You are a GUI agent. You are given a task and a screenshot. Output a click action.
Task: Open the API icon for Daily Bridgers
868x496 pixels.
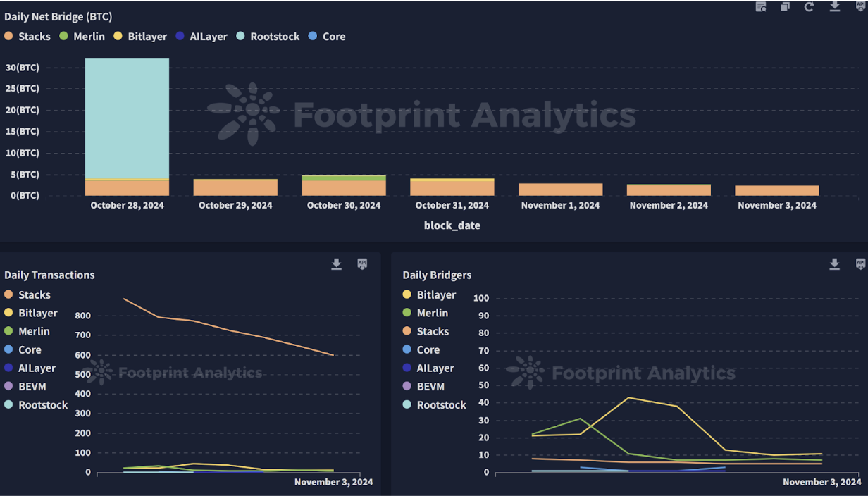(860, 263)
